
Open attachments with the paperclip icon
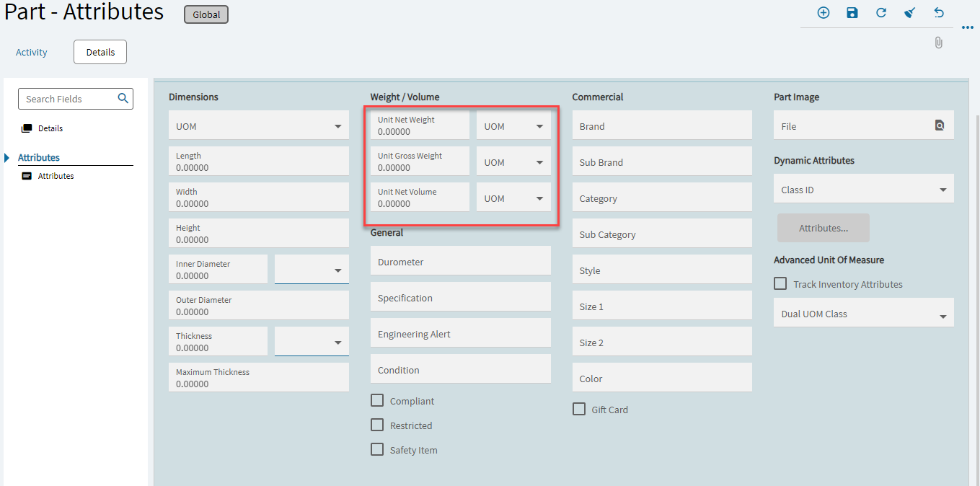coord(938,43)
